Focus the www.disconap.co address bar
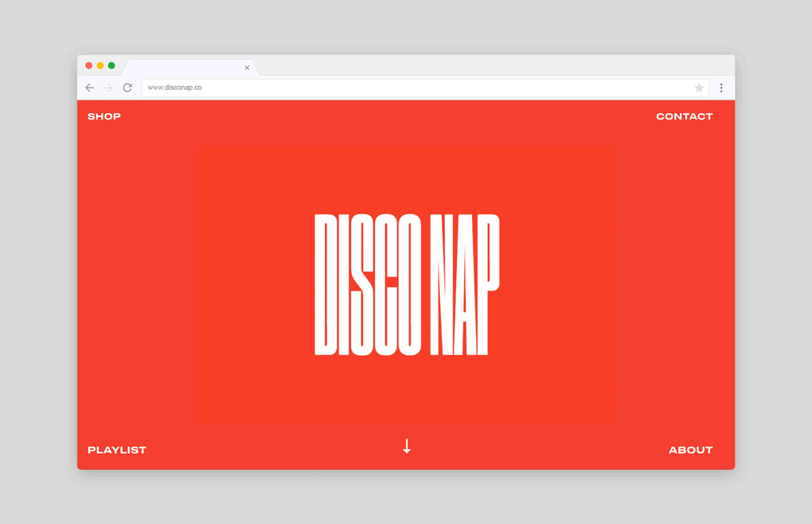The width and height of the screenshot is (812, 524). point(425,88)
